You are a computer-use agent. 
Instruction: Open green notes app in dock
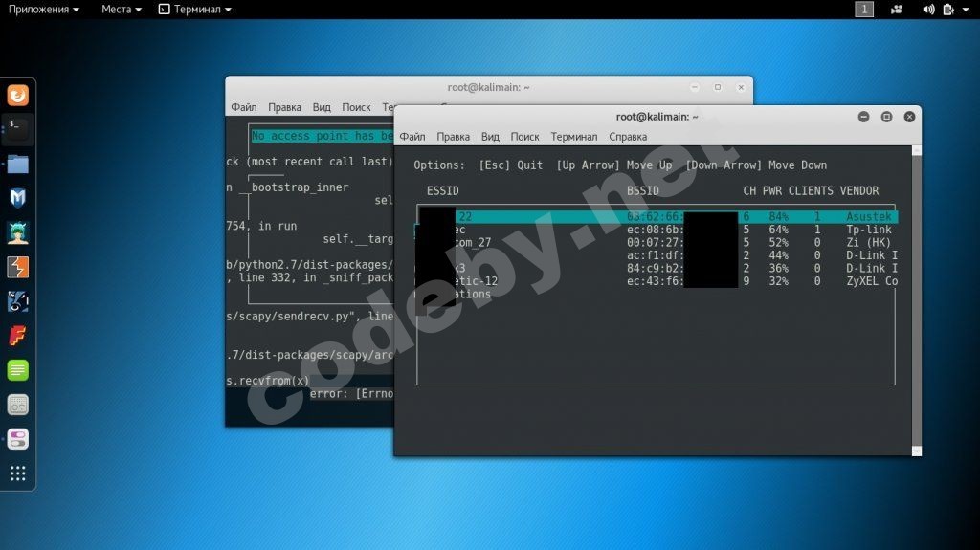pyautogui.click(x=17, y=370)
